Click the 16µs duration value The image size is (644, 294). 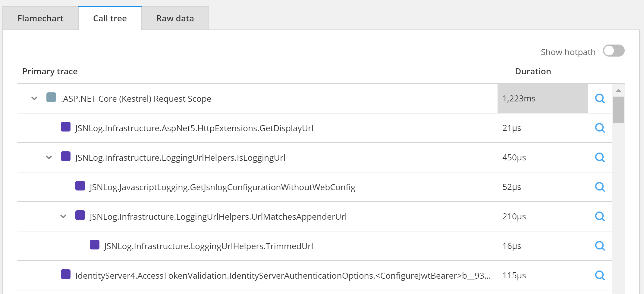pos(512,246)
